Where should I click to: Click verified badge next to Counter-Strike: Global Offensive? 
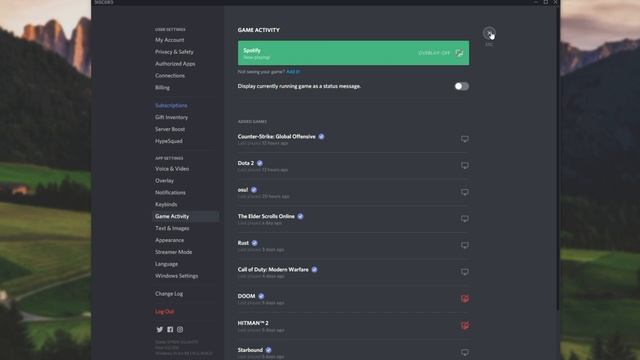coord(321,137)
